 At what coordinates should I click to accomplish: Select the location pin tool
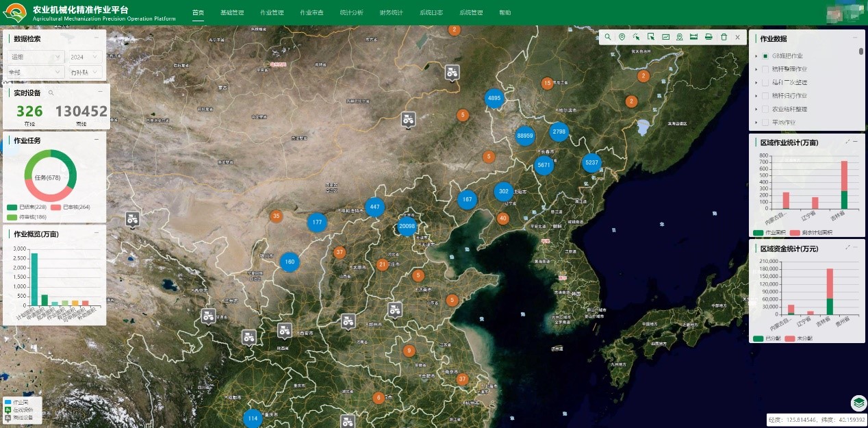622,37
